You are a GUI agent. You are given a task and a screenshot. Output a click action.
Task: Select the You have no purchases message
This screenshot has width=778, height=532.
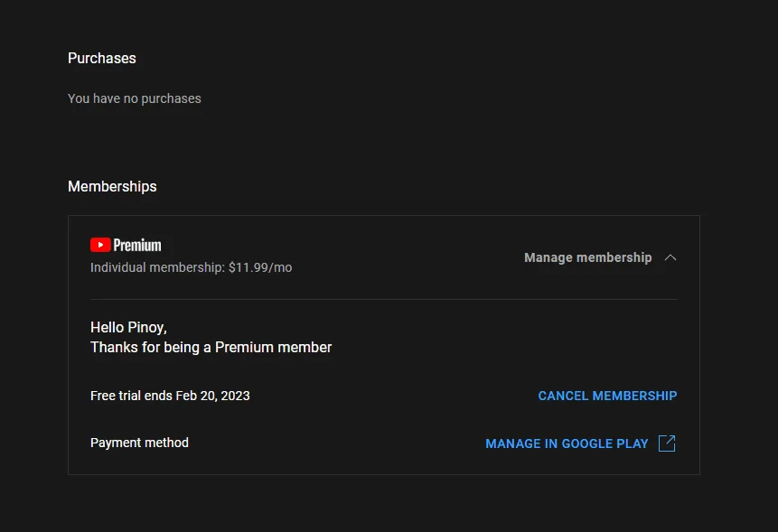135,98
